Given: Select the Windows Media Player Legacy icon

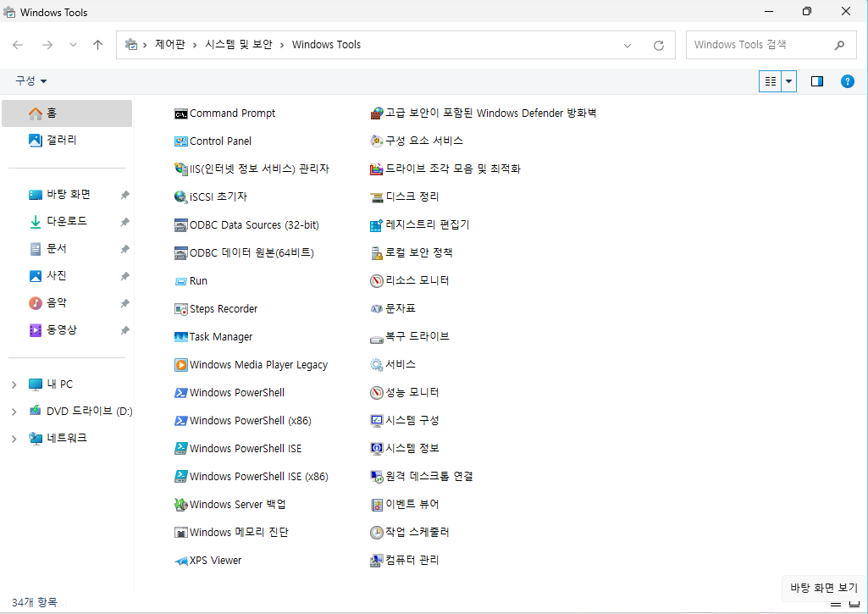Looking at the screenshot, I should 180,365.
